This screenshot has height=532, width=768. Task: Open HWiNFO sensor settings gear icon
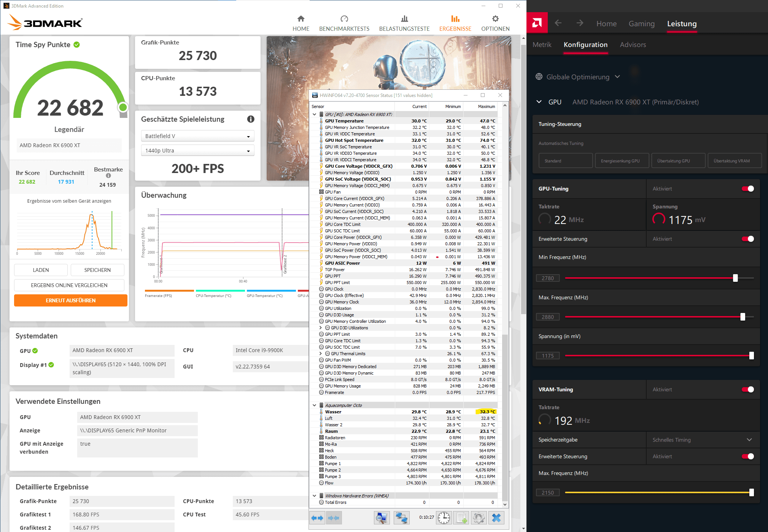(479, 518)
